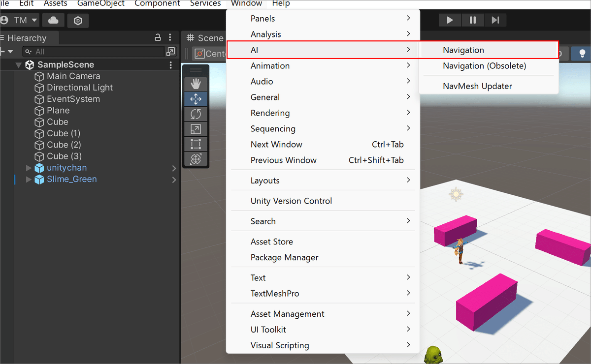Open Hierarchy panel options menu
The height and width of the screenshot is (364, 591).
point(170,37)
